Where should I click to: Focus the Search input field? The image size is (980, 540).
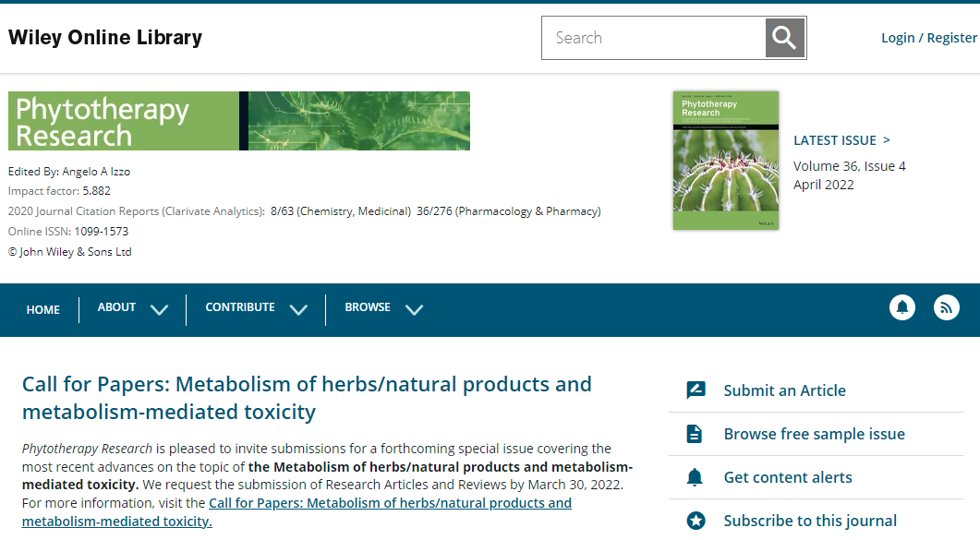point(654,38)
